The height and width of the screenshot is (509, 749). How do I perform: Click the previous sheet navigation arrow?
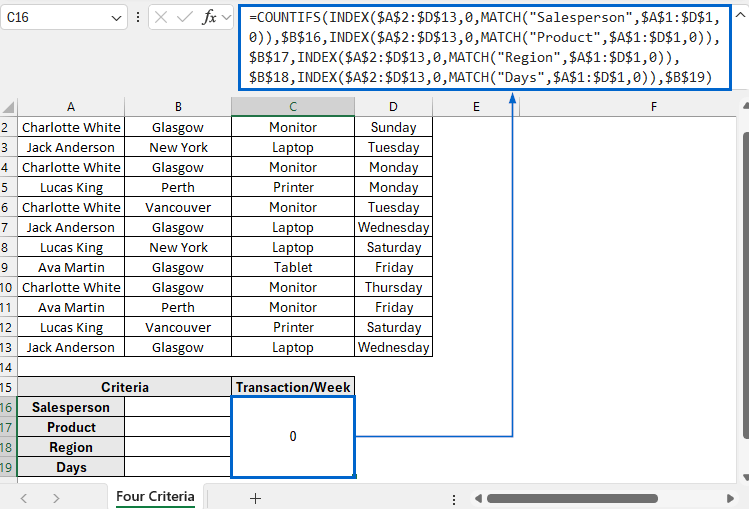pyautogui.click(x=26, y=497)
